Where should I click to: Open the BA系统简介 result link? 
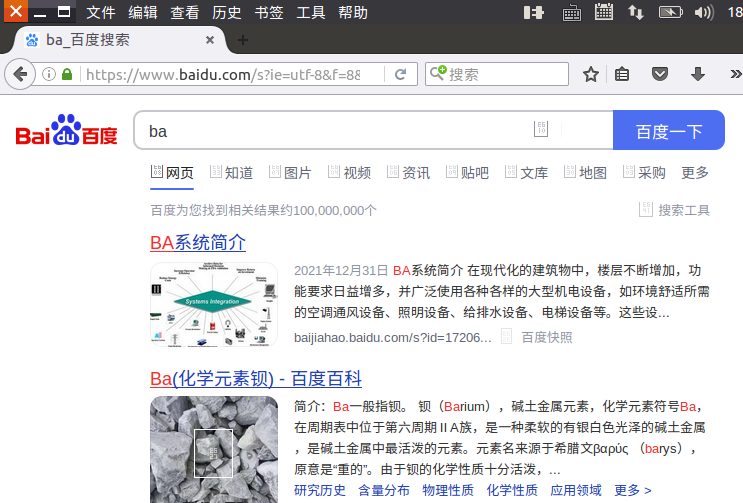(198, 243)
